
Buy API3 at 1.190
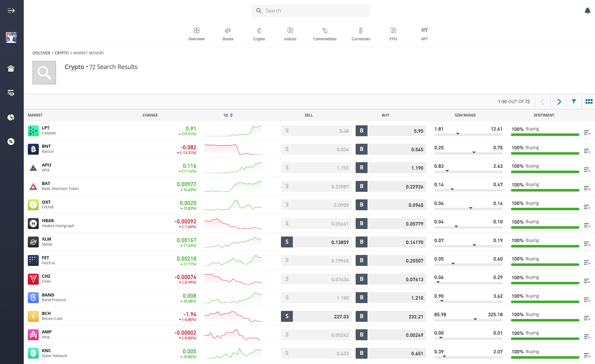point(391,168)
